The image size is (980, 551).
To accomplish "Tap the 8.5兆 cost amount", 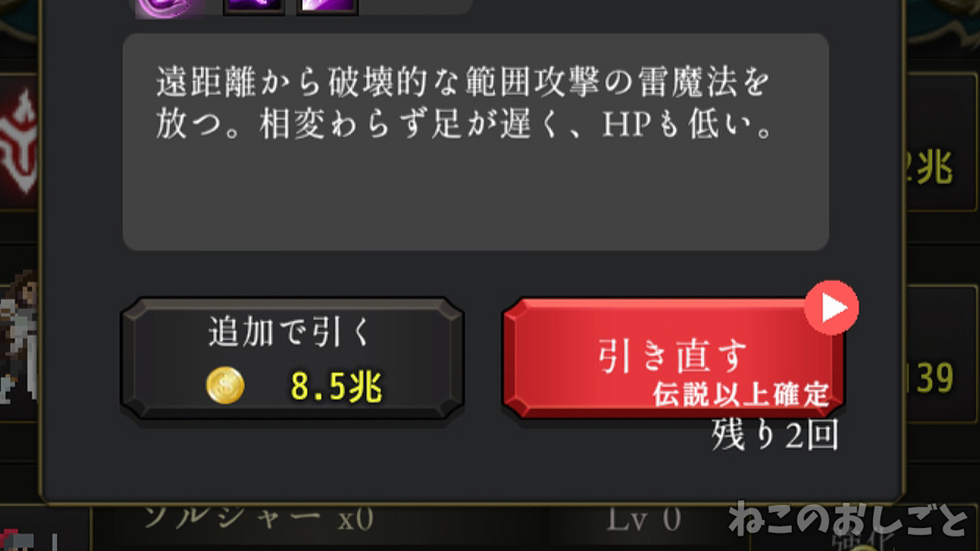I will coord(336,388).
